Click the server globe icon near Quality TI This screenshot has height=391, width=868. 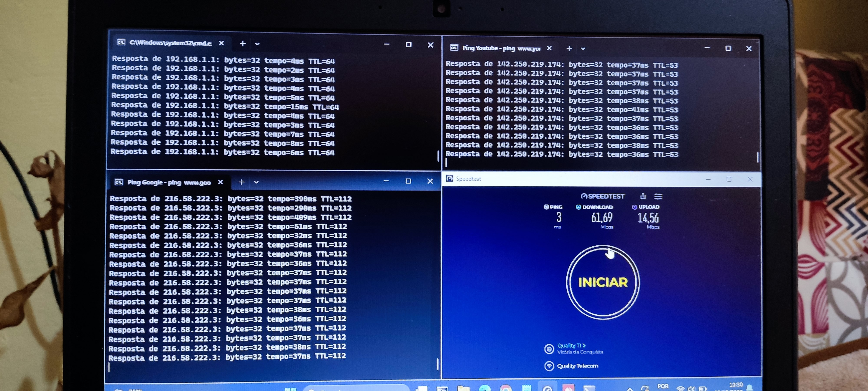[x=549, y=348]
